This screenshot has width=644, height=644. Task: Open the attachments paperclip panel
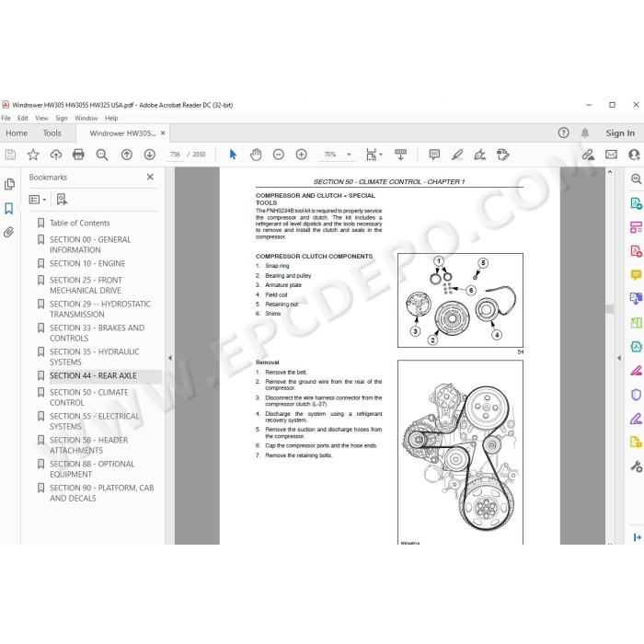point(9,233)
